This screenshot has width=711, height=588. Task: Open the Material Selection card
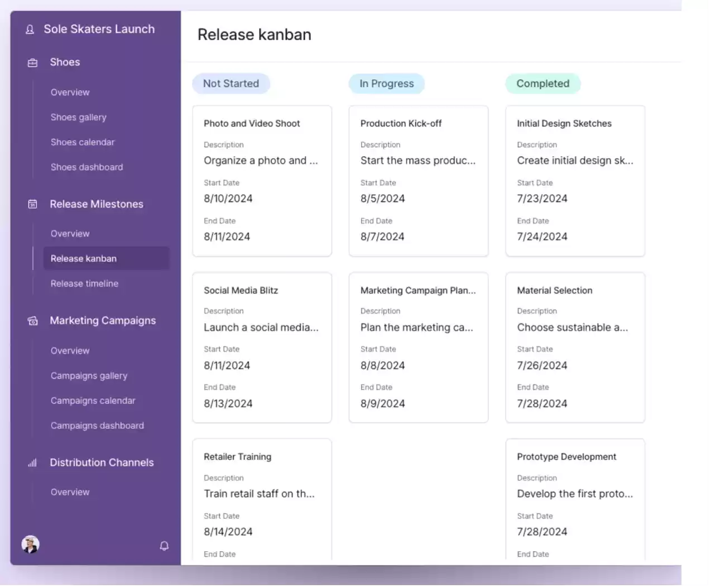(575, 347)
